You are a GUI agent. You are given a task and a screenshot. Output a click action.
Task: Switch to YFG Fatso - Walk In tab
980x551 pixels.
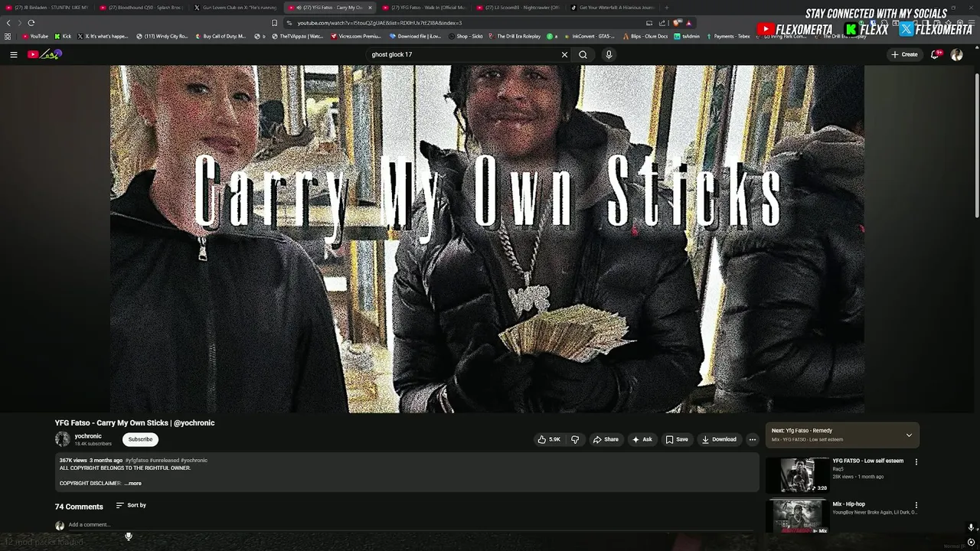click(x=424, y=8)
